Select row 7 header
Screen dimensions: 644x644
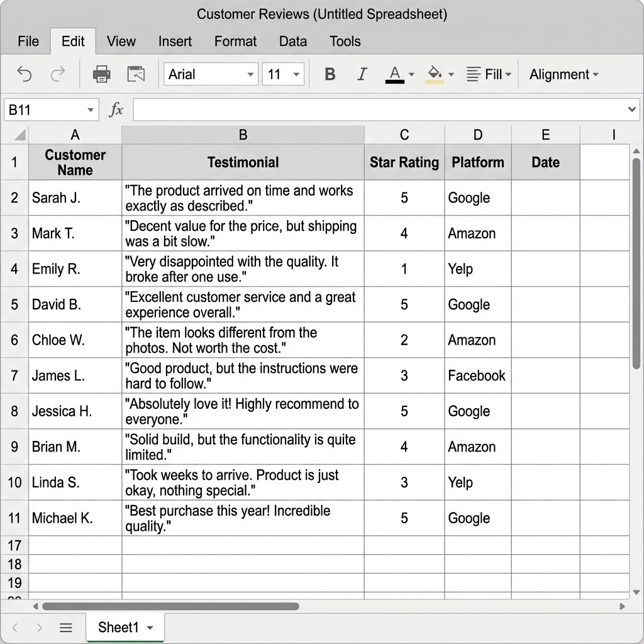[15, 375]
